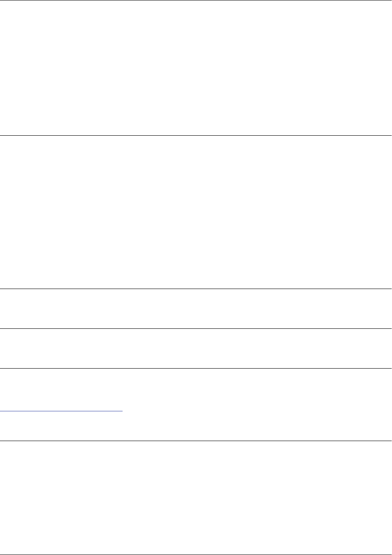Click the topmost horizontal divider line
Viewport: 392px width, 555px height.
click(196, 0)
